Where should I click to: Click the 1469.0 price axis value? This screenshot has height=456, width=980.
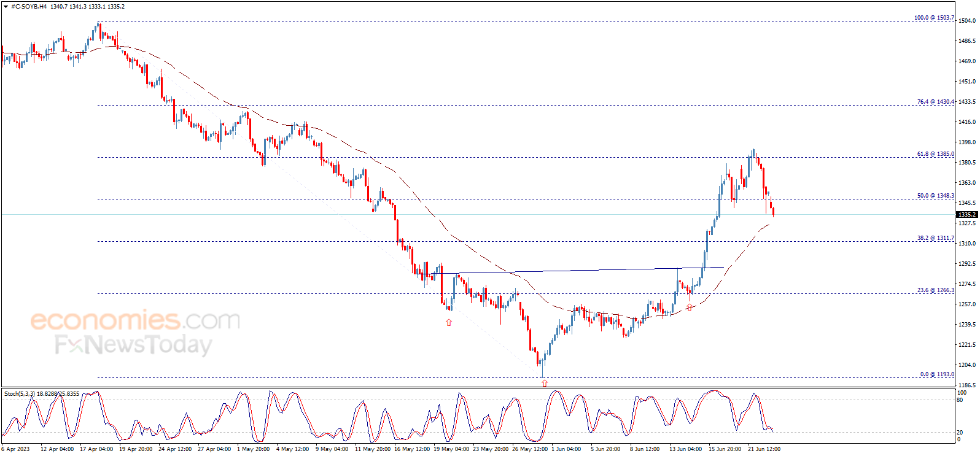tap(967, 61)
